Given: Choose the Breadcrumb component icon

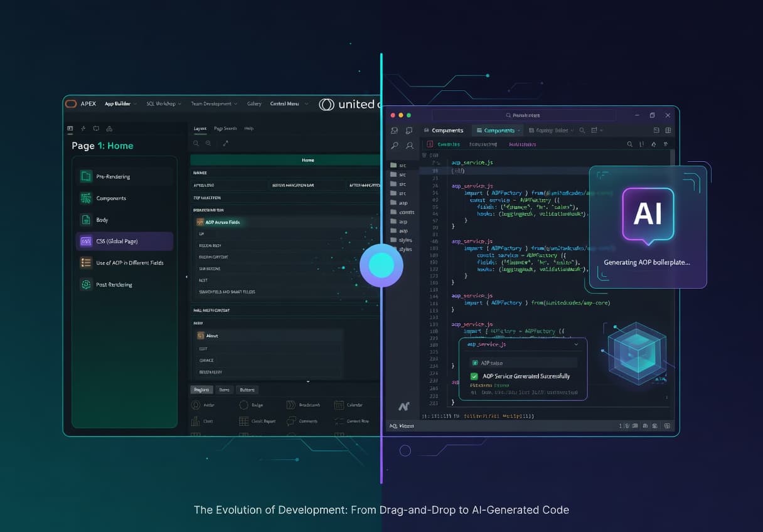Looking at the screenshot, I should [292, 405].
